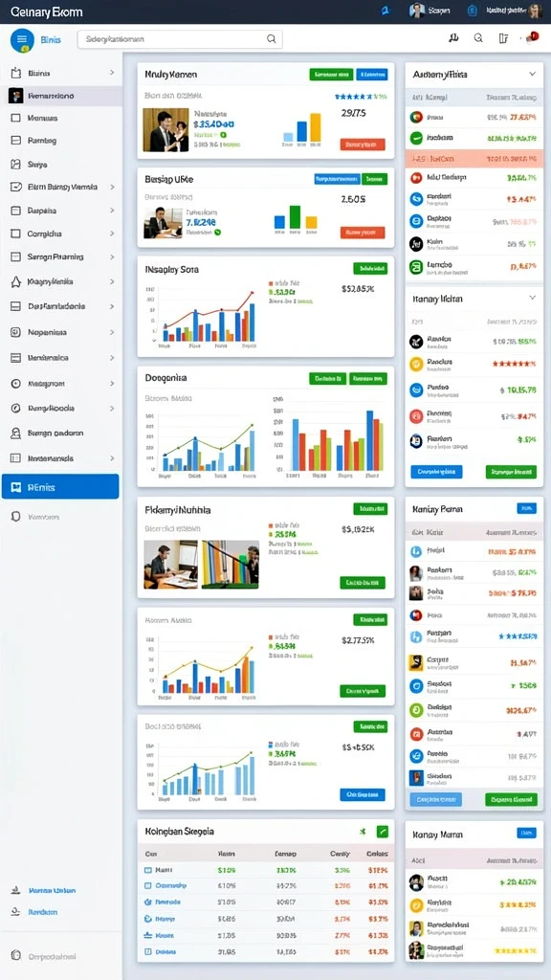
Task: Expand the Dsaflamladecla sidebar chevron
Action: [x=112, y=307]
